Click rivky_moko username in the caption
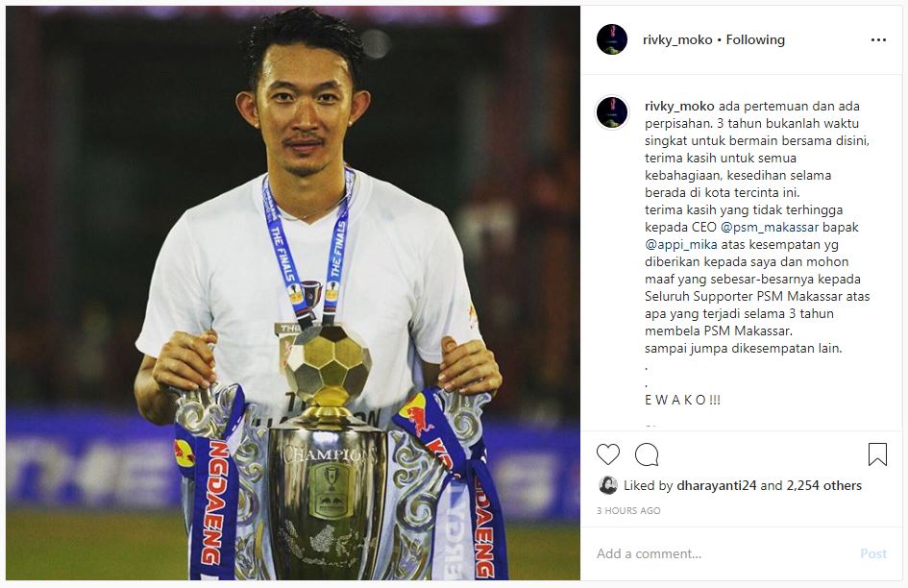Screen dimensions: 908x588 tap(680, 107)
